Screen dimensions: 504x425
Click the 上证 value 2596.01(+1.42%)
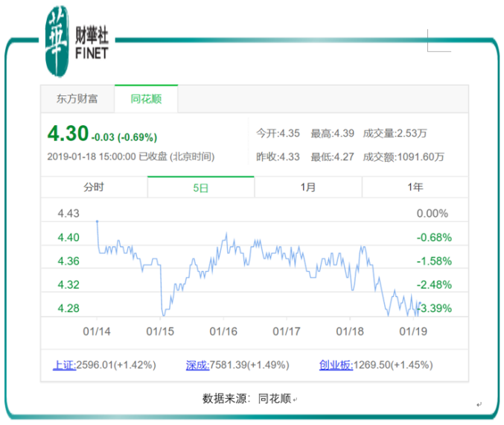[116, 365]
